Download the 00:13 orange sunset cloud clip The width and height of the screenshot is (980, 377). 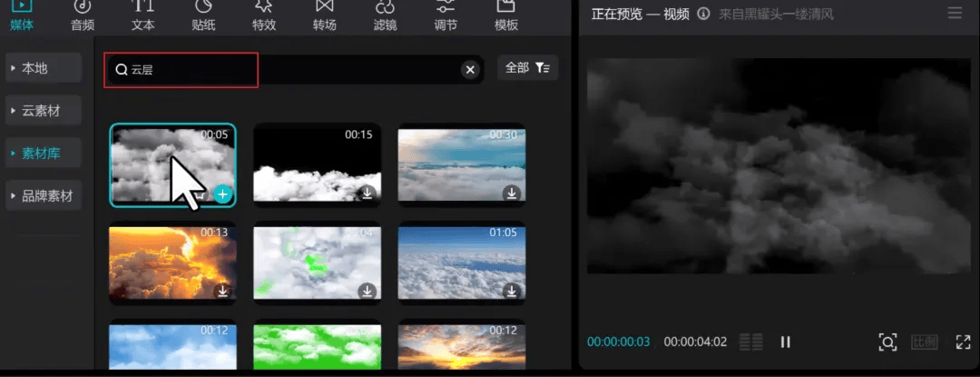pos(223,292)
